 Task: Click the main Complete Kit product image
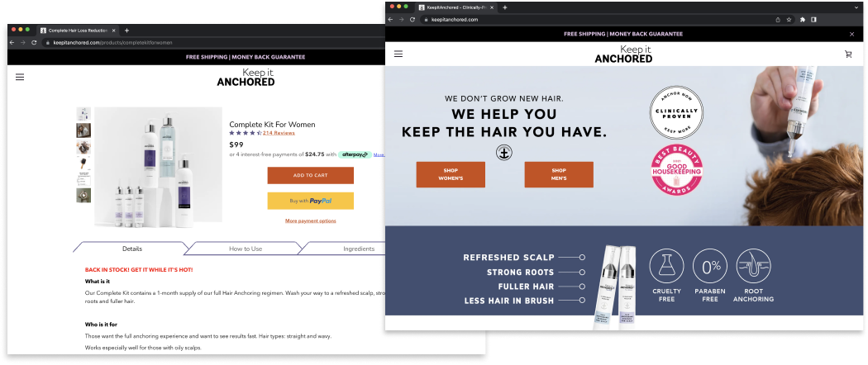point(159,168)
